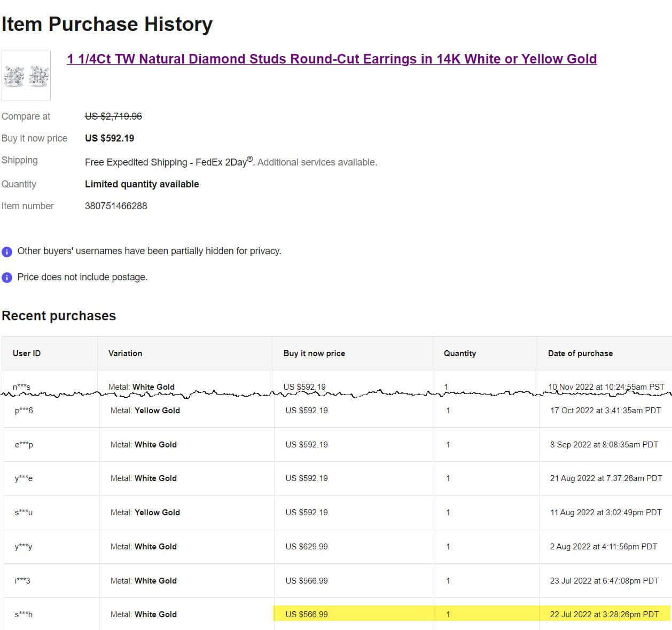Click US $566.99 price in i***3 row

(307, 581)
